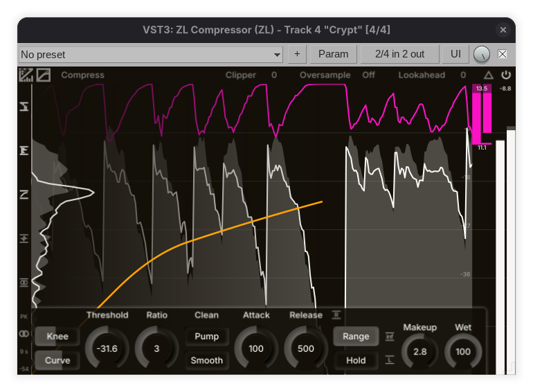Open the Oversample Off selector
533x392 pixels.
coord(368,75)
